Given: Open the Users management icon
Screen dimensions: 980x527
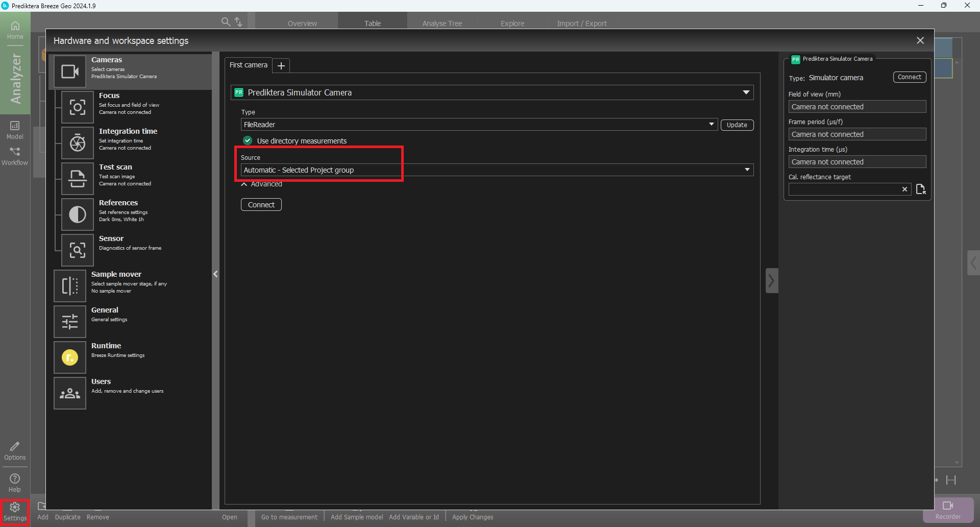Looking at the screenshot, I should pos(70,393).
